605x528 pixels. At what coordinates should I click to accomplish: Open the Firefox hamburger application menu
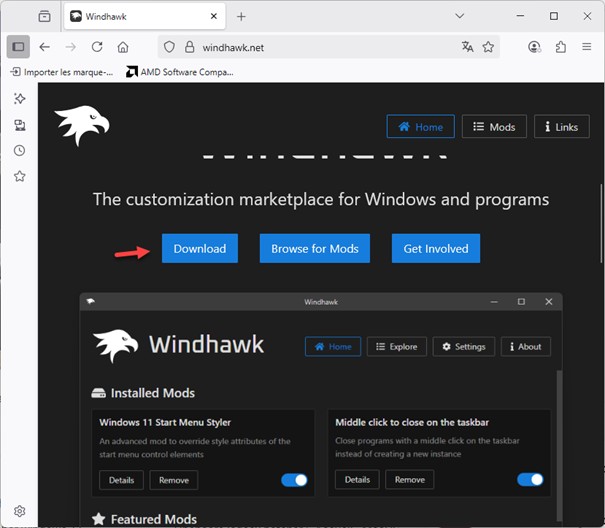coord(586,47)
